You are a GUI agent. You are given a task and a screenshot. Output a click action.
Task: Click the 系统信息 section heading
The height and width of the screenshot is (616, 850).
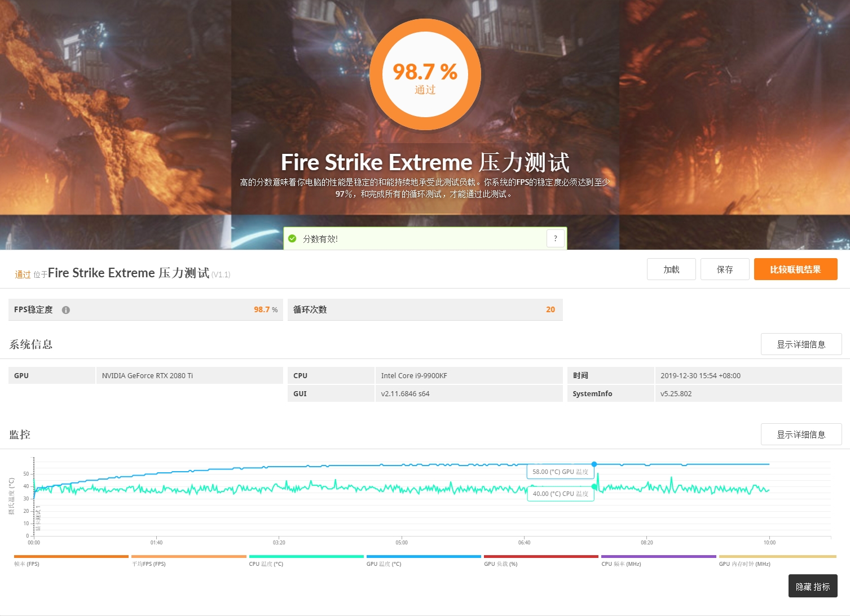pyautogui.click(x=31, y=344)
